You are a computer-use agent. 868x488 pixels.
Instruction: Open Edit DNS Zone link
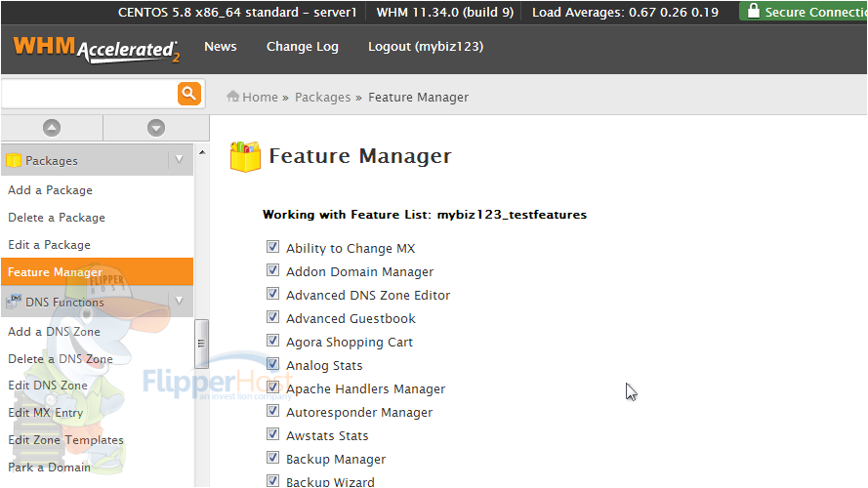coord(48,386)
